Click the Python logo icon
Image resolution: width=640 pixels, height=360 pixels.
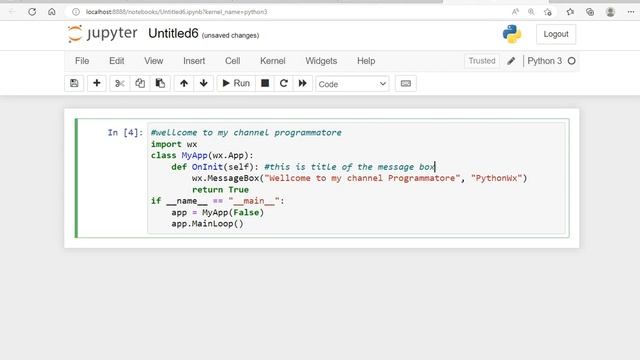click(512, 34)
